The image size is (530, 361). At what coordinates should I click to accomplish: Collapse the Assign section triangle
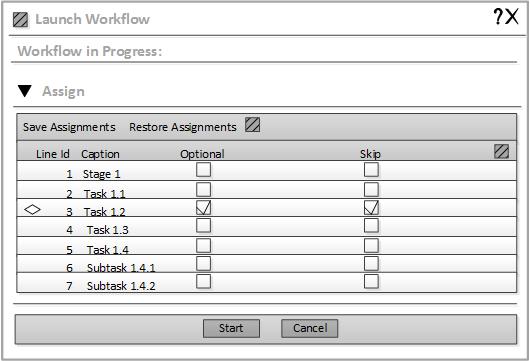[25, 91]
